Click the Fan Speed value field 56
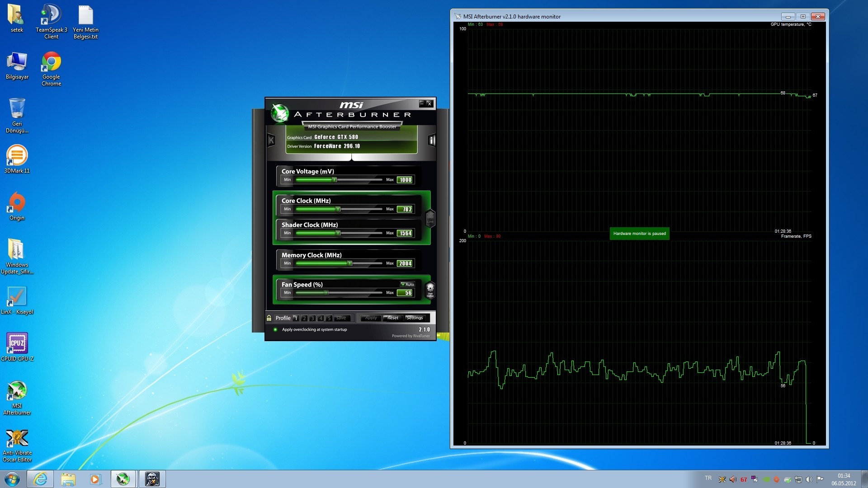The width and height of the screenshot is (868, 488). (405, 293)
